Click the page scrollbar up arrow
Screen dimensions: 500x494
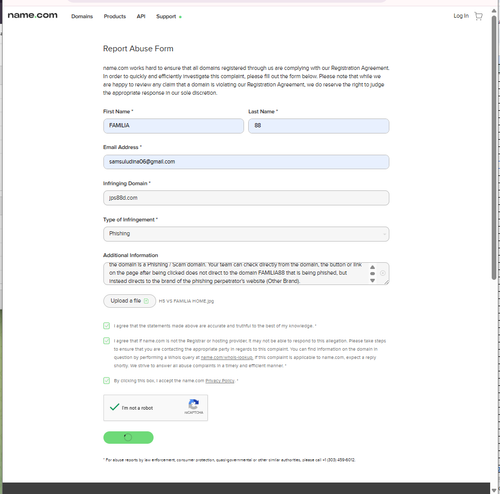pos(494,11)
